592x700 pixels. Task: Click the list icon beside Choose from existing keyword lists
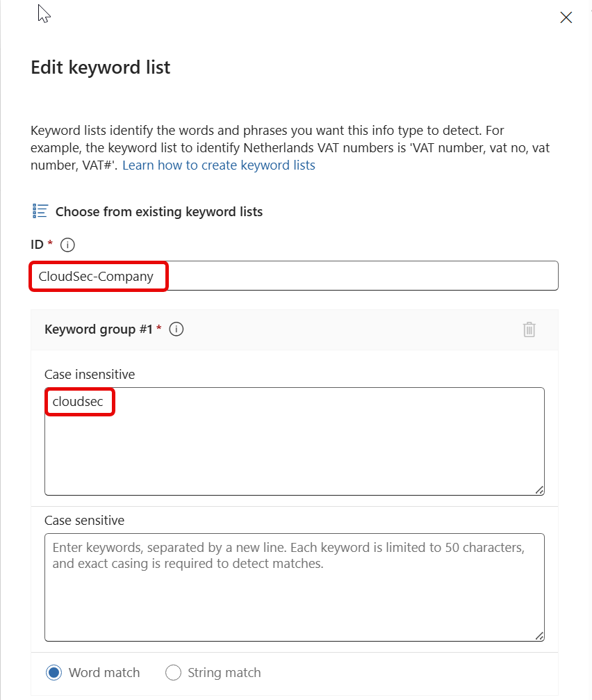(40, 211)
